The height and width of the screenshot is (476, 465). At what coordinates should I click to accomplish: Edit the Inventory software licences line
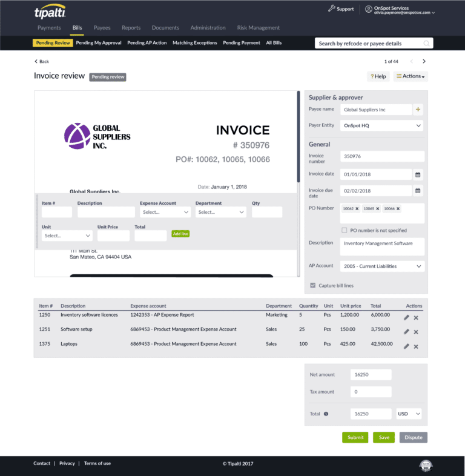[406, 317]
